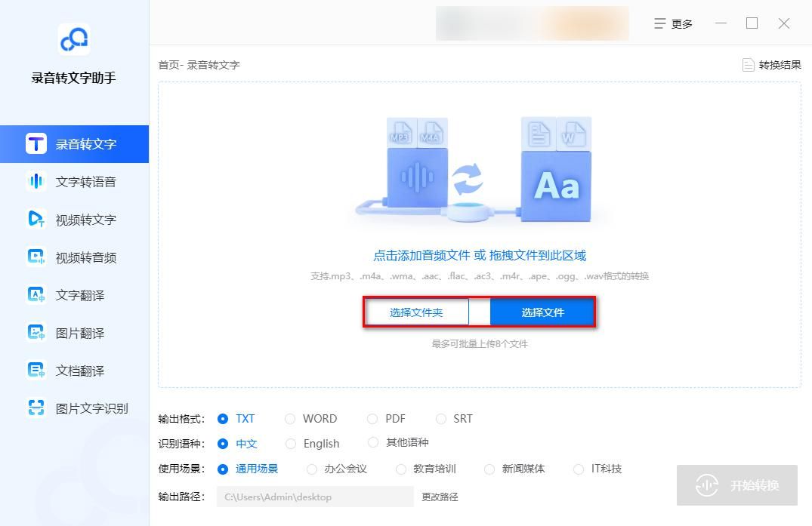Click the 选择文件夹 button
The height and width of the screenshot is (526, 812).
416,312
